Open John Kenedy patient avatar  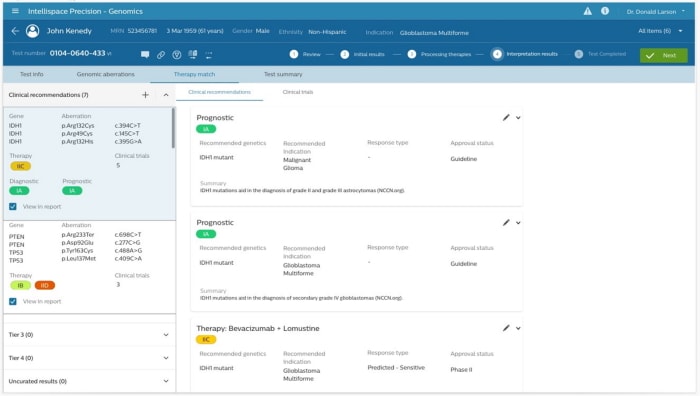tap(32, 31)
